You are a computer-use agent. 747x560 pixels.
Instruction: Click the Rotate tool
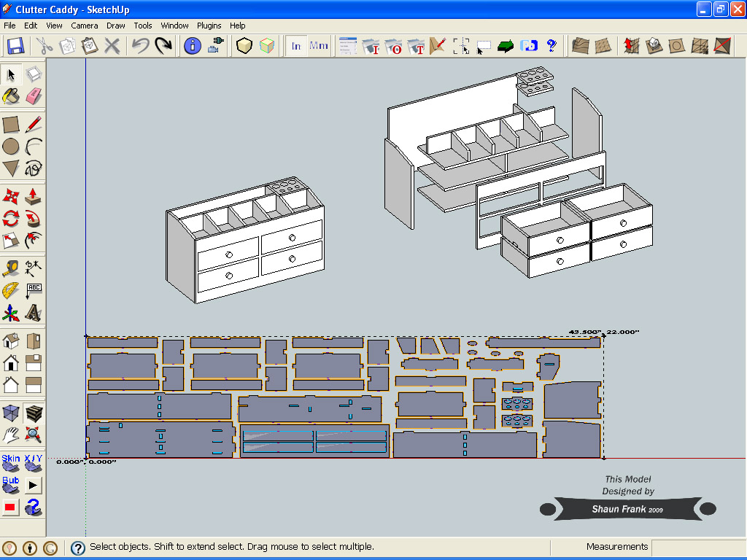pos(11,218)
